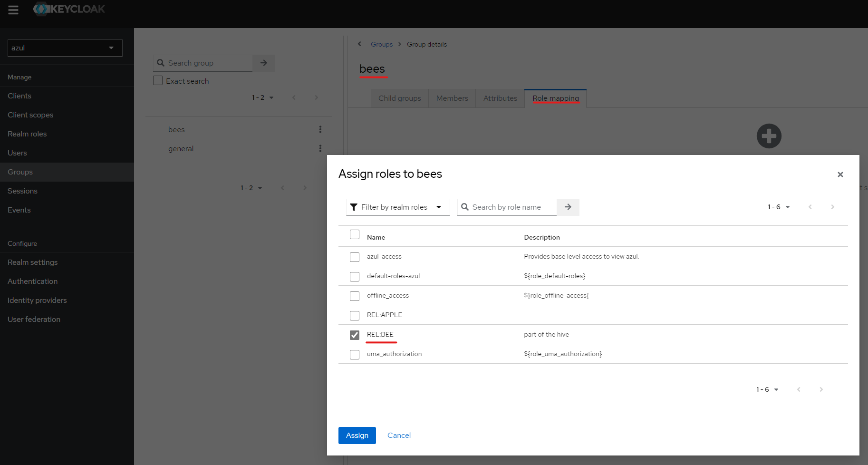Open the Filter by realm roles dropdown
Screen dimensions: 868x465
(397, 207)
